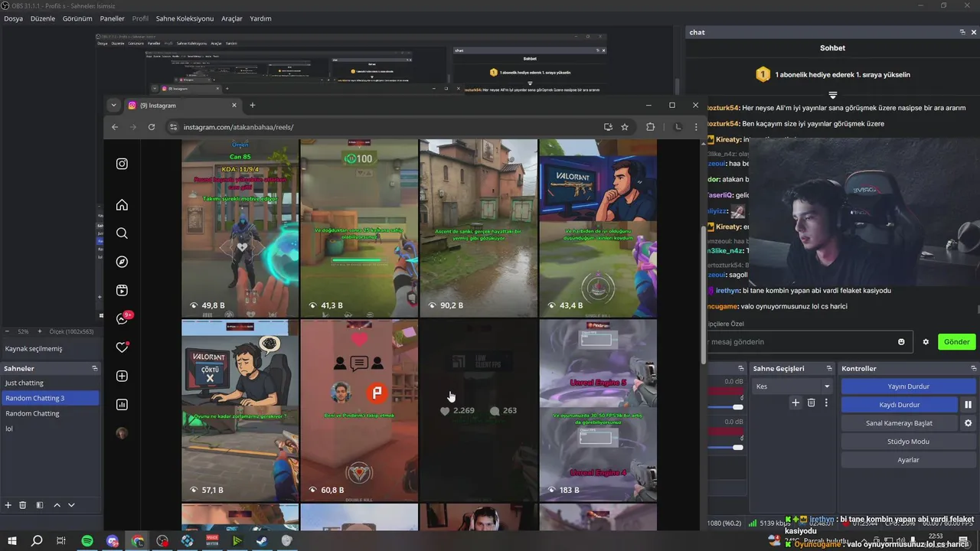Move the scene down with arrow icon
Image resolution: width=980 pixels, height=551 pixels.
pyautogui.click(x=71, y=505)
